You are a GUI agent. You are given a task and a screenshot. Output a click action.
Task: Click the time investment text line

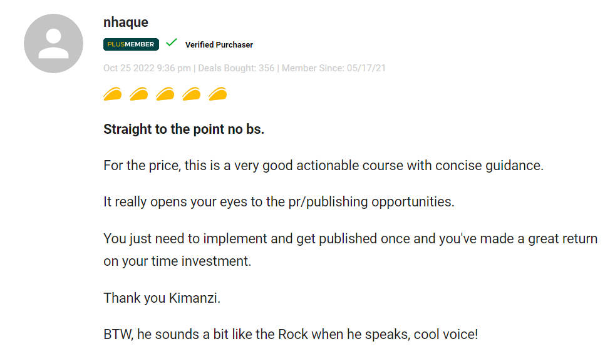177,261
